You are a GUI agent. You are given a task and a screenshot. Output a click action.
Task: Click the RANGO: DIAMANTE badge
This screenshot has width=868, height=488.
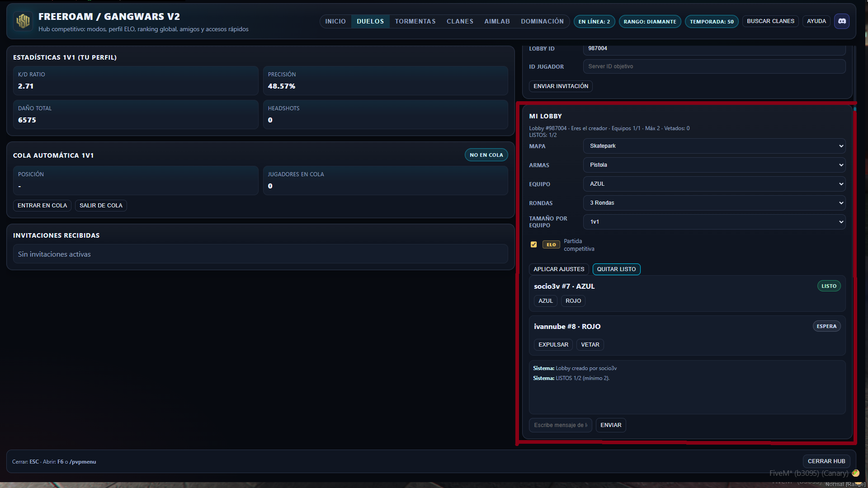click(650, 22)
